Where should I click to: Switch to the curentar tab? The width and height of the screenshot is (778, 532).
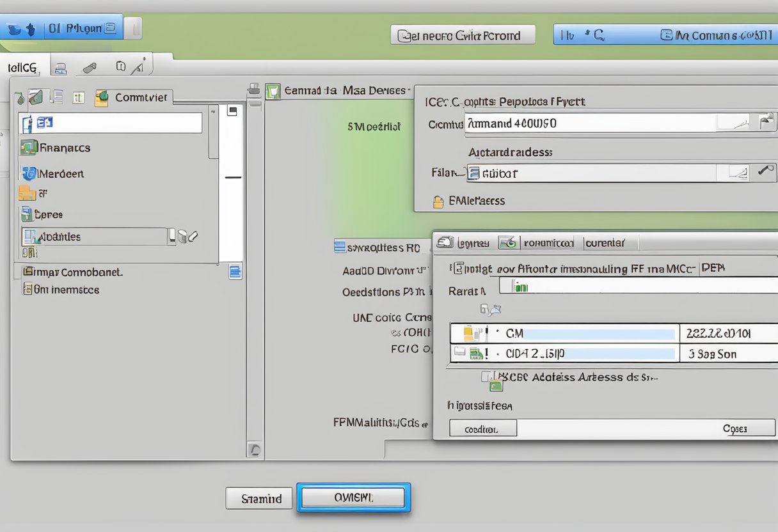pos(605,243)
